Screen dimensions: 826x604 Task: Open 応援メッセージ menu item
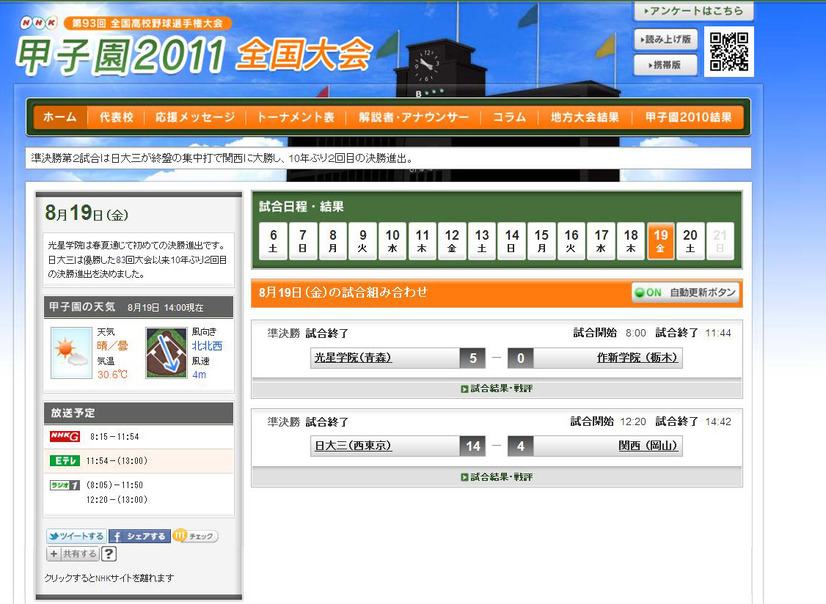[195, 117]
